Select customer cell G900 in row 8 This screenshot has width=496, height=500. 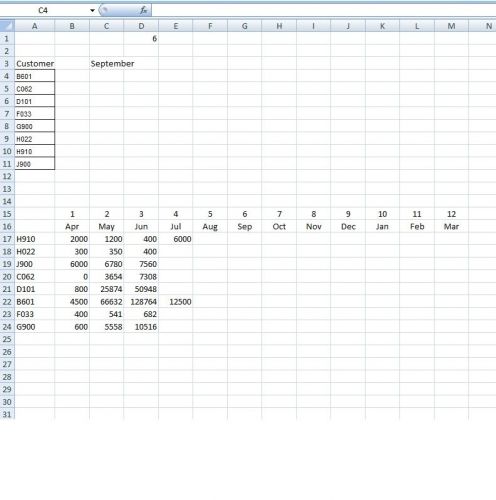pyautogui.click(x=35, y=126)
